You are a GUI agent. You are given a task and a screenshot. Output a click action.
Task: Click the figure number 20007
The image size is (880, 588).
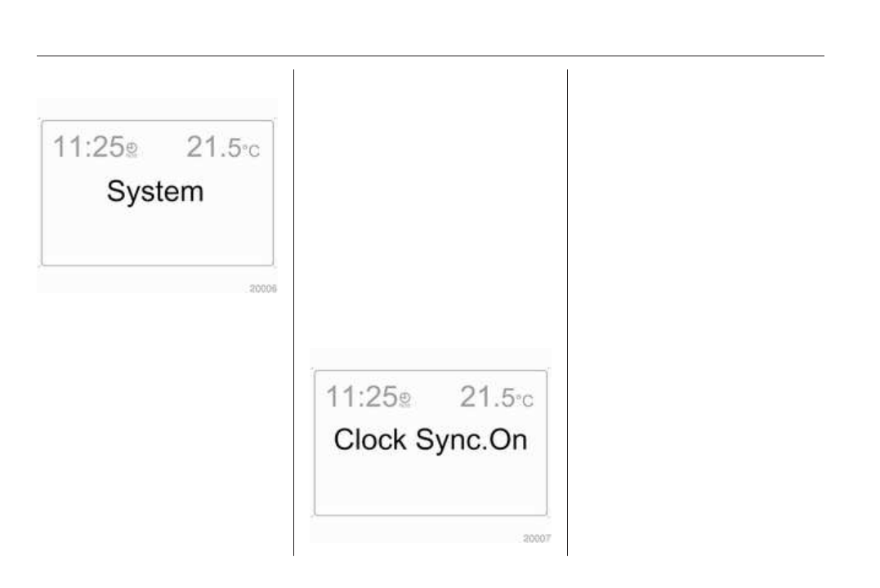(x=537, y=538)
